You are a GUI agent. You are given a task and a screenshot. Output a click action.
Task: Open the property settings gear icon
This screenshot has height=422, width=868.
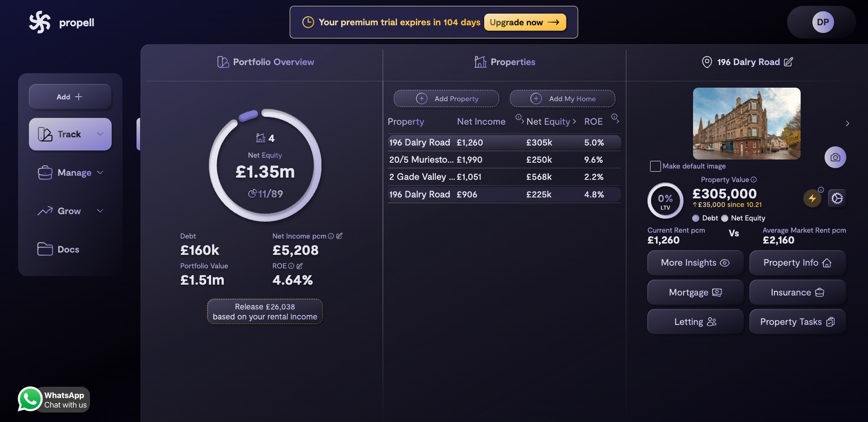click(837, 198)
